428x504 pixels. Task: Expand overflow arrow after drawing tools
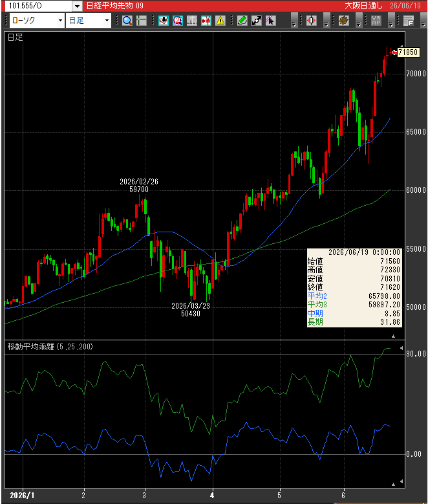pyautogui.click(x=294, y=21)
